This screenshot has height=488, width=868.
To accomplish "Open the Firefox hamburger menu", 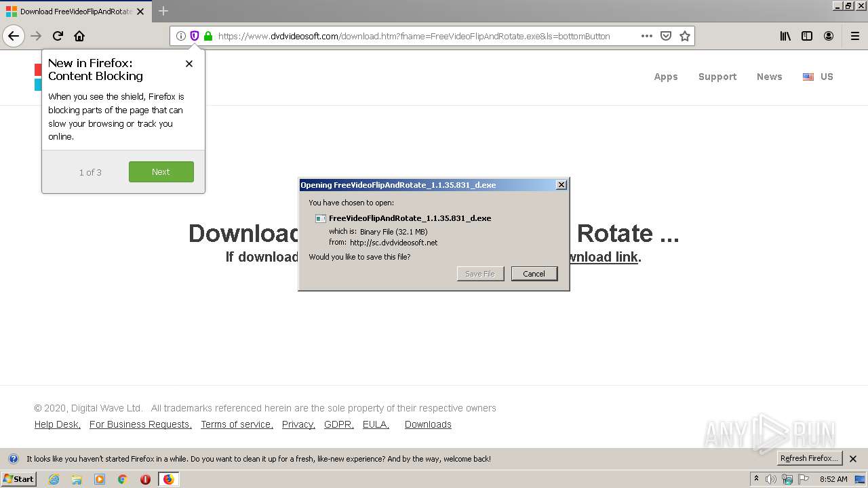I will (x=855, y=36).
